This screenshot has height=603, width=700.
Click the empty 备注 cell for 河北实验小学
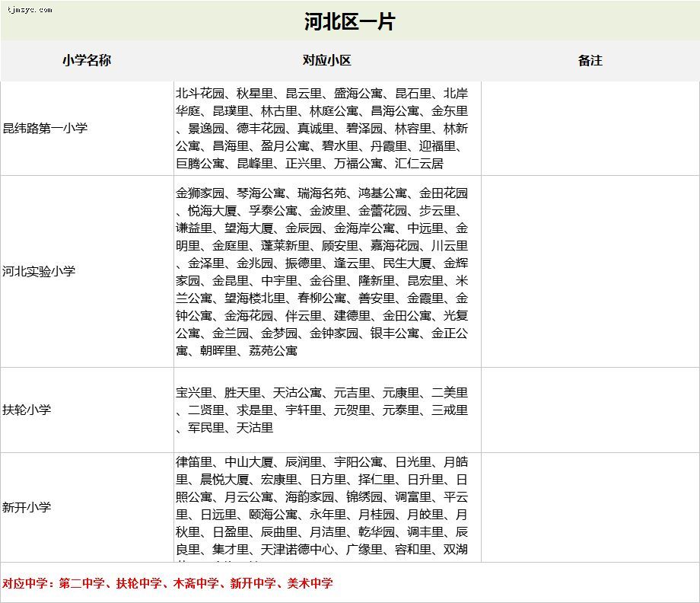pyautogui.click(x=590, y=271)
